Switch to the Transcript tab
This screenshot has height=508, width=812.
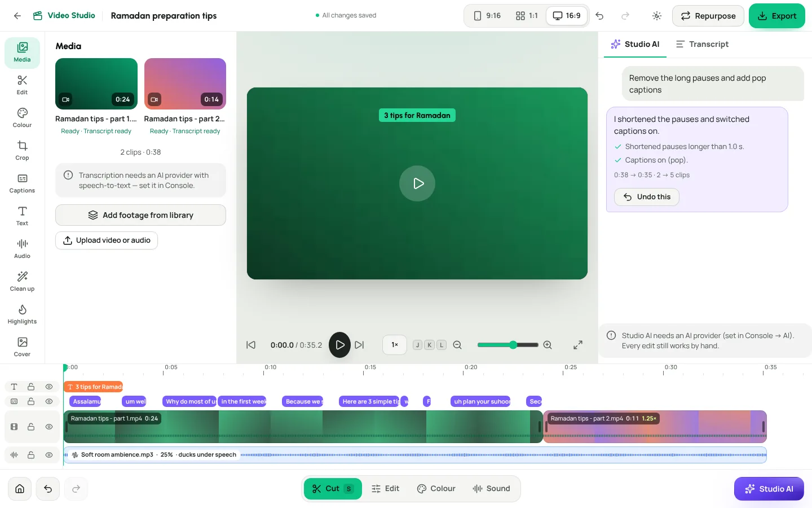[702, 44]
